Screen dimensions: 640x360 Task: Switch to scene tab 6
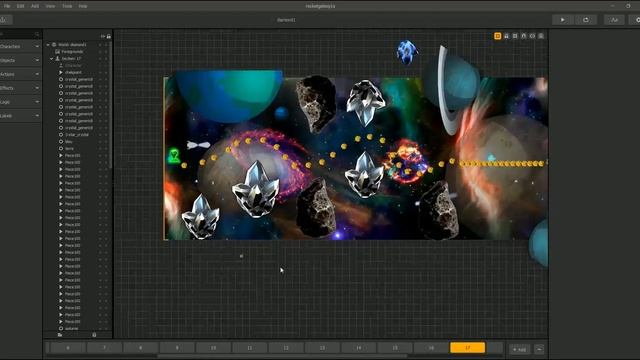(x=68, y=348)
